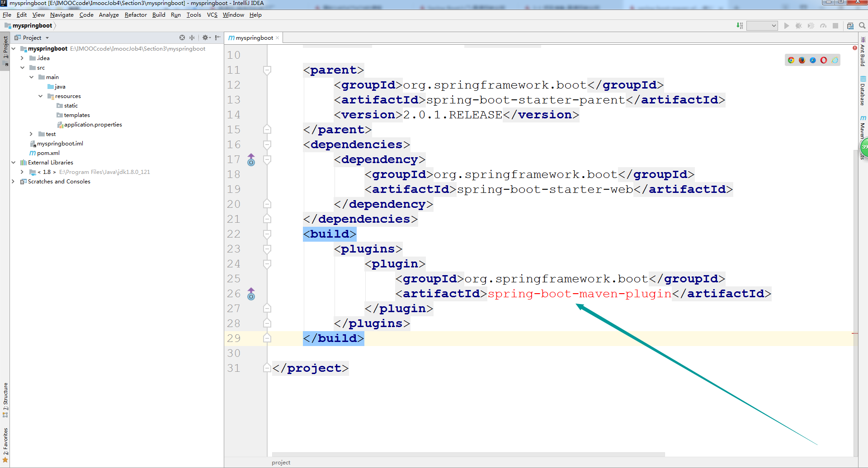
Task: Select the myspringboot editor tab
Action: point(255,38)
